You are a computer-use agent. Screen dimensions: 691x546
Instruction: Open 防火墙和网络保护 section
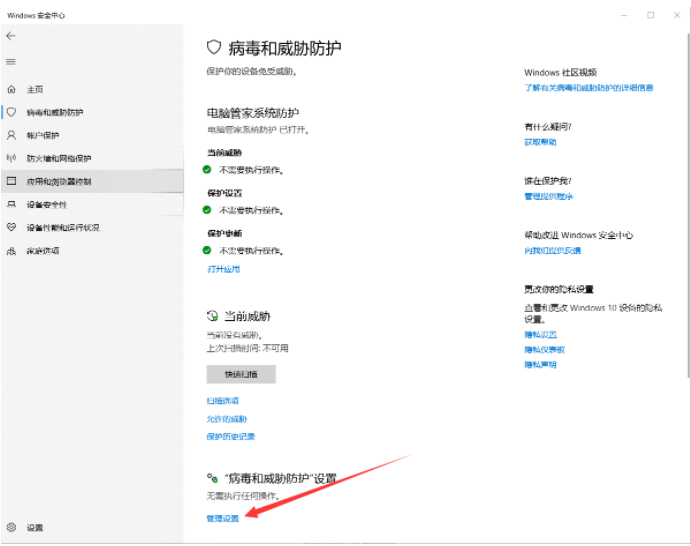click(x=93, y=158)
